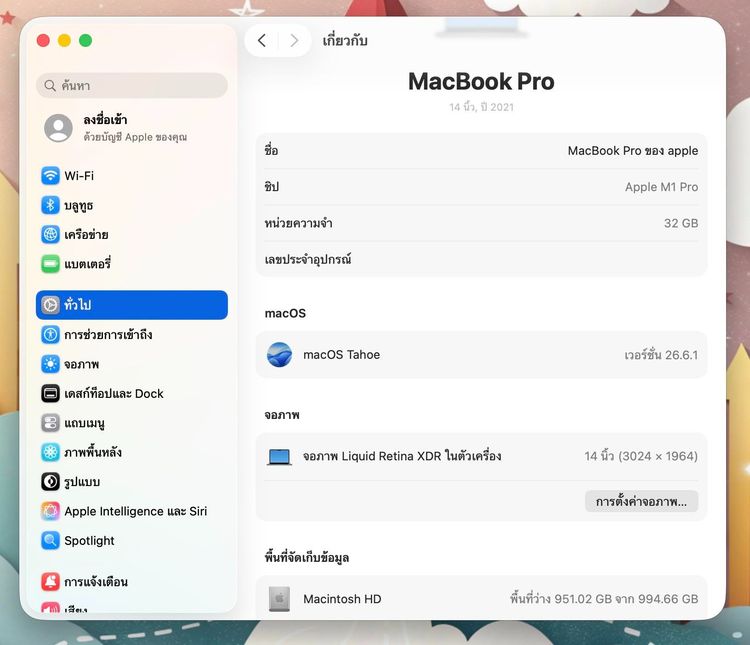The height and width of the screenshot is (645, 750).
Task: Select Spotlight in the sidebar
Action: click(x=89, y=541)
